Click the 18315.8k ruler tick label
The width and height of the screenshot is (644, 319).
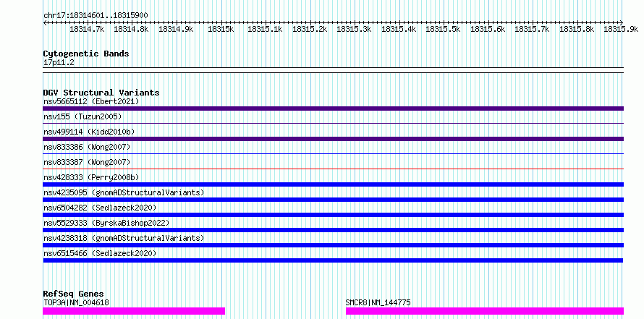(577, 29)
